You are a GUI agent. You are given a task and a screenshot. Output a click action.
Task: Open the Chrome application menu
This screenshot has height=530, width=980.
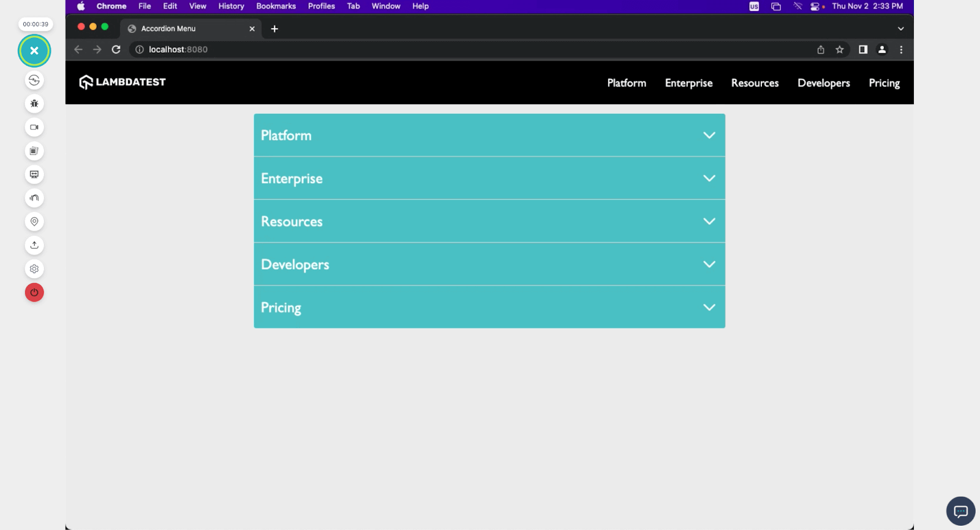(111, 6)
